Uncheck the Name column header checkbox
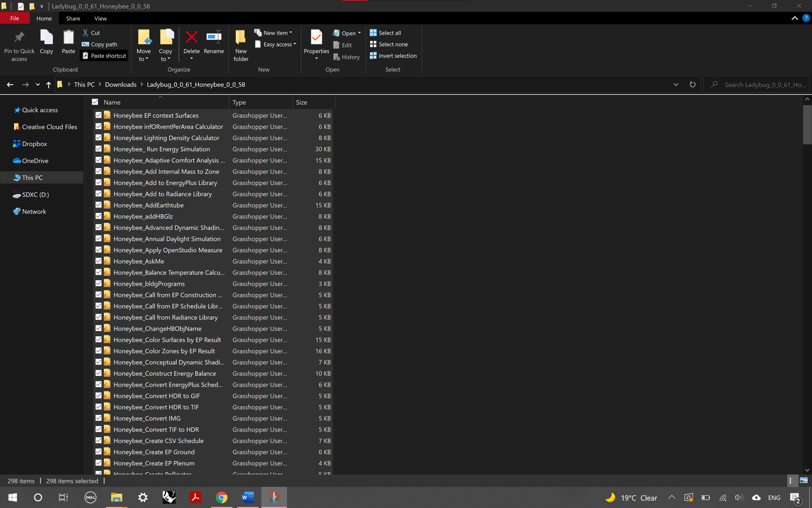The height and width of the screenshot is (508, 812). pyautogui.click(x=95, y=102)
